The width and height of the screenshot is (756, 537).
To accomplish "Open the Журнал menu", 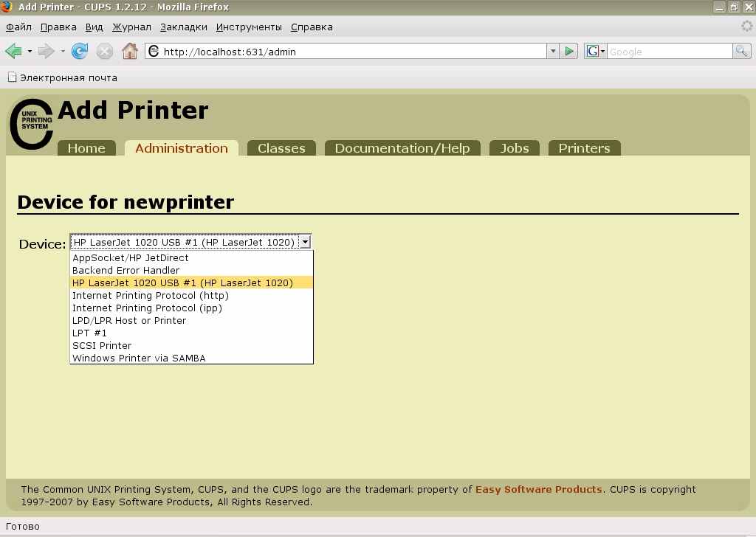I will [131, 27].
